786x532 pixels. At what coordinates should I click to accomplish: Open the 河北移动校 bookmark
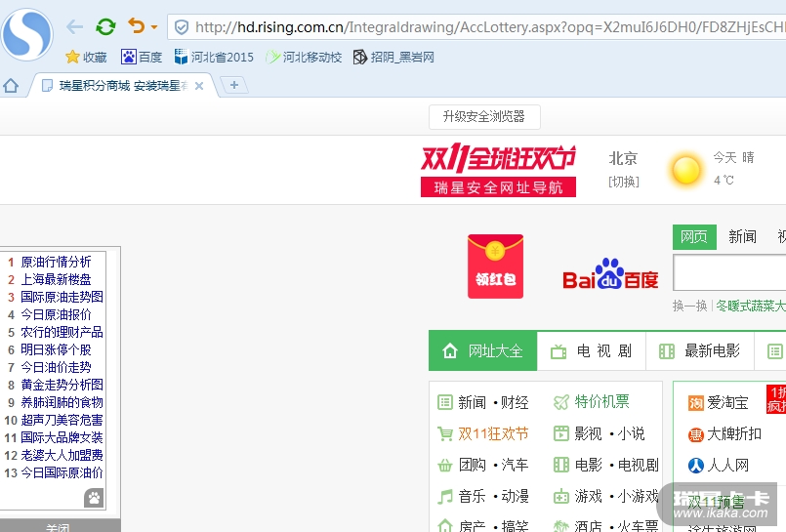tap(304, 58)
